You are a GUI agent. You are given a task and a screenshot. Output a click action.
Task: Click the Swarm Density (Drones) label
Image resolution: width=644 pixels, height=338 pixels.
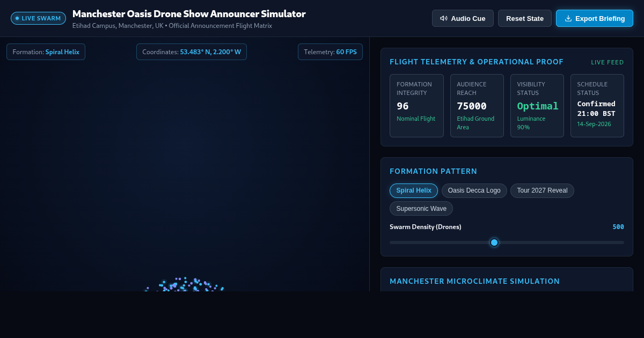point(426,227)
